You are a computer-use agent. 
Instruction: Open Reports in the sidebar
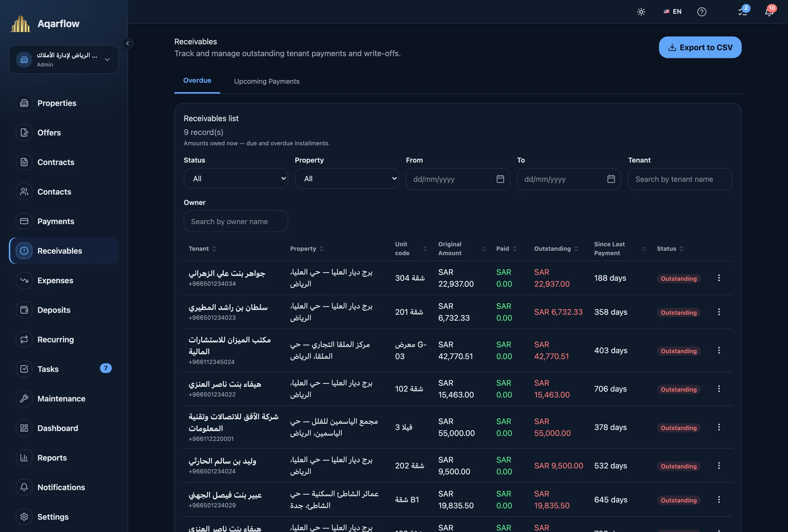point(64,458)
